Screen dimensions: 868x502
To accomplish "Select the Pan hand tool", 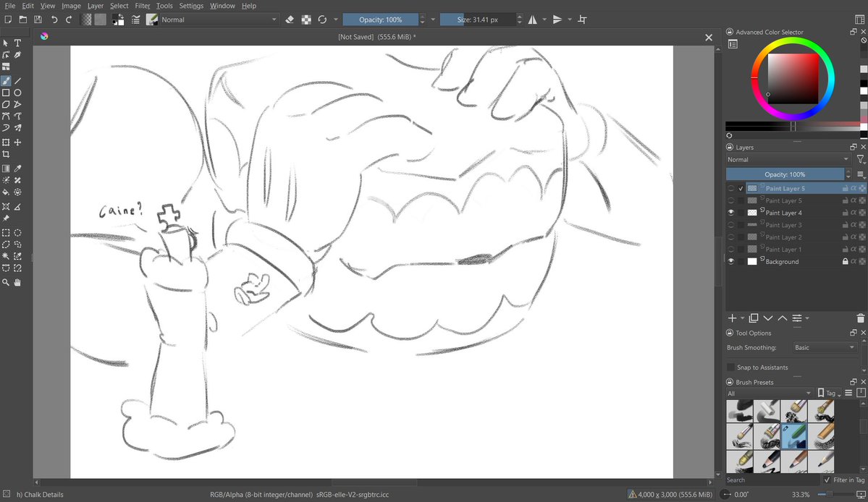I will click(17, 283).
